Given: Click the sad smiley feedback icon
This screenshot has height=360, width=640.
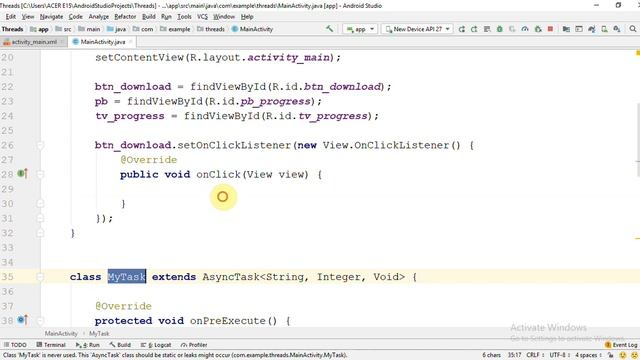Looking at the screenshot, I should click(x=634, y=355).
